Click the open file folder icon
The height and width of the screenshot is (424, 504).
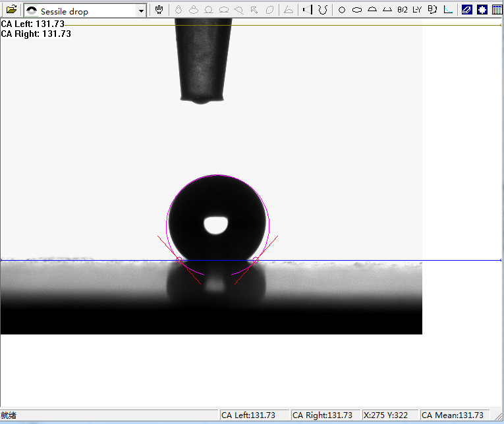coord(11,10)
